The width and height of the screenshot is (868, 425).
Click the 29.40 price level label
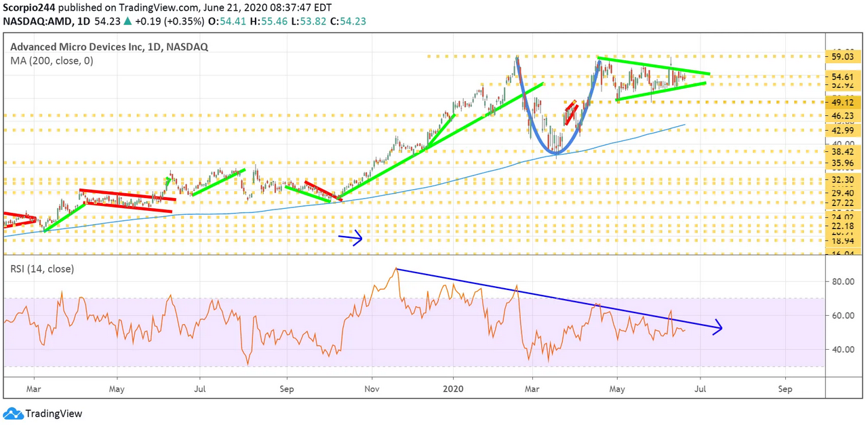pyautogui.click(x=844, y=193)
